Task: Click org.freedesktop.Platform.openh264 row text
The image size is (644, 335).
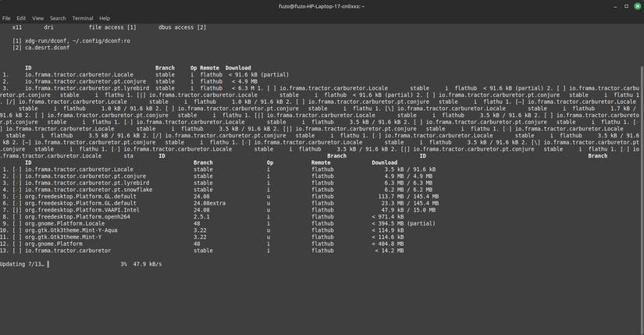Action: [77, 216]
